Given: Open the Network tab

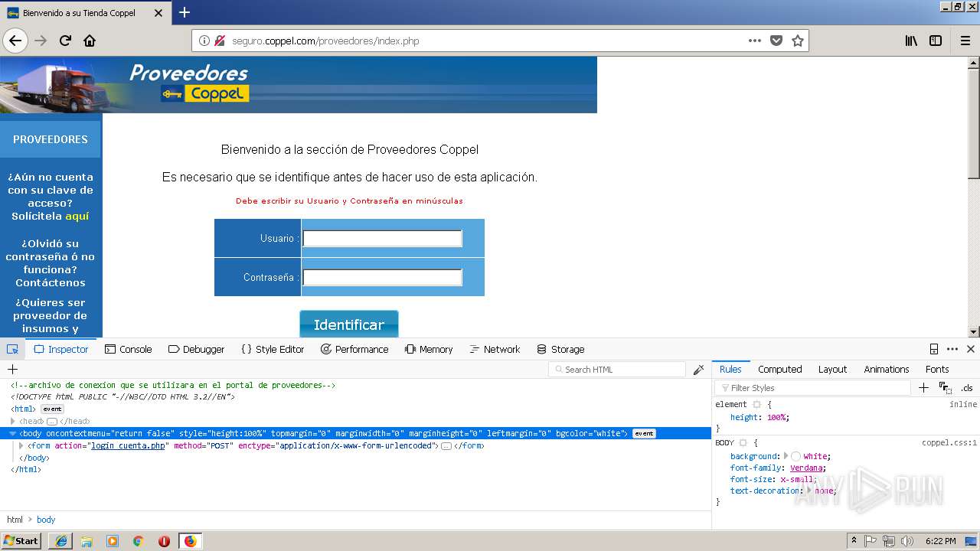Looking at the screenshot, I should [495, 349].
